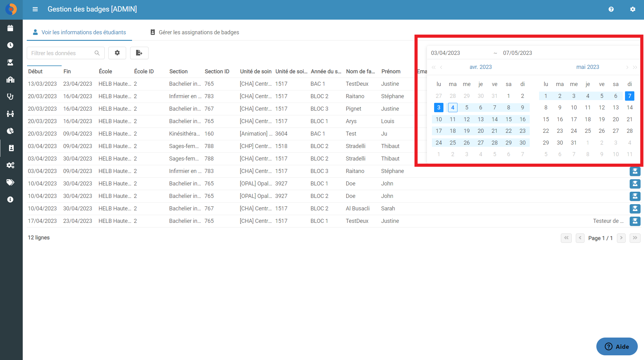Click the end date field 07/05/2023
644x360 pixels.
pyautogui.click(x=518, y=53)
